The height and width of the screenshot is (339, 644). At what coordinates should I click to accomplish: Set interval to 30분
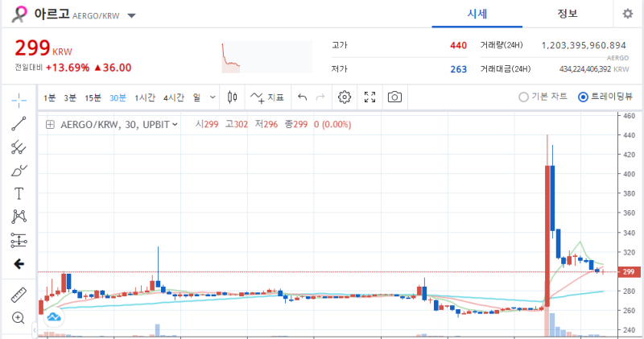(x=118, y=97)
